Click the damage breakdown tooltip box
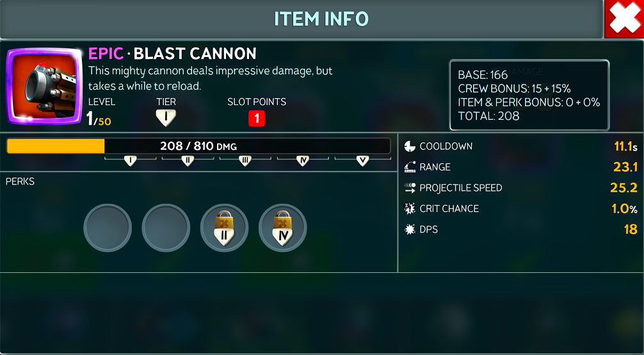644x355 pixels. 529,95
